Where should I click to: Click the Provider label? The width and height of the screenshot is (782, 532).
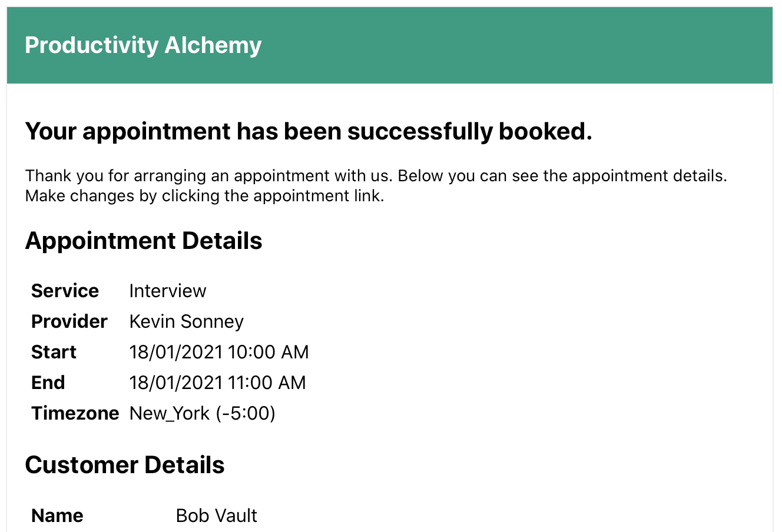69,321
